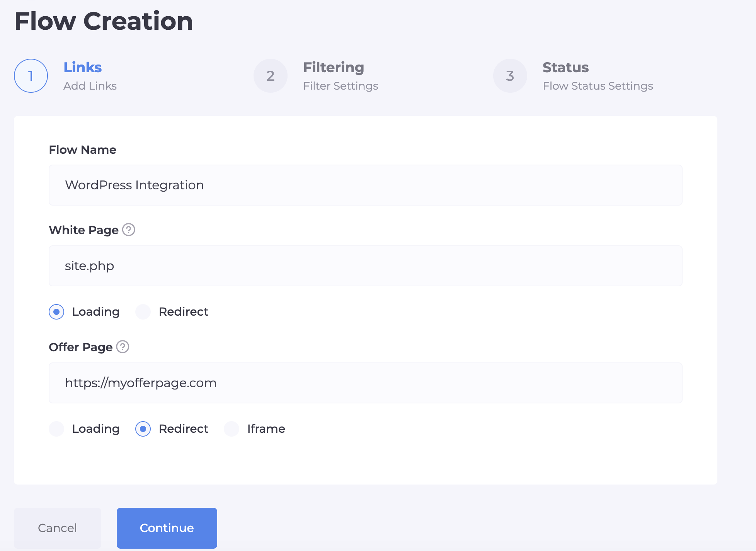This screenshot has width=756, height=551.
Task: Click the White Page help question-mark icon
Action: (129, 230)
